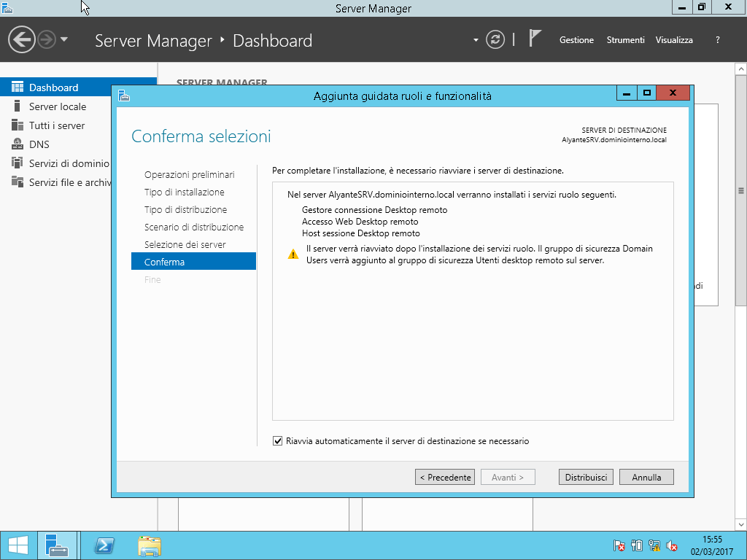This screenshot has height=560, width=747.
Task: Open the Visualizza menu
Action: 673,40
